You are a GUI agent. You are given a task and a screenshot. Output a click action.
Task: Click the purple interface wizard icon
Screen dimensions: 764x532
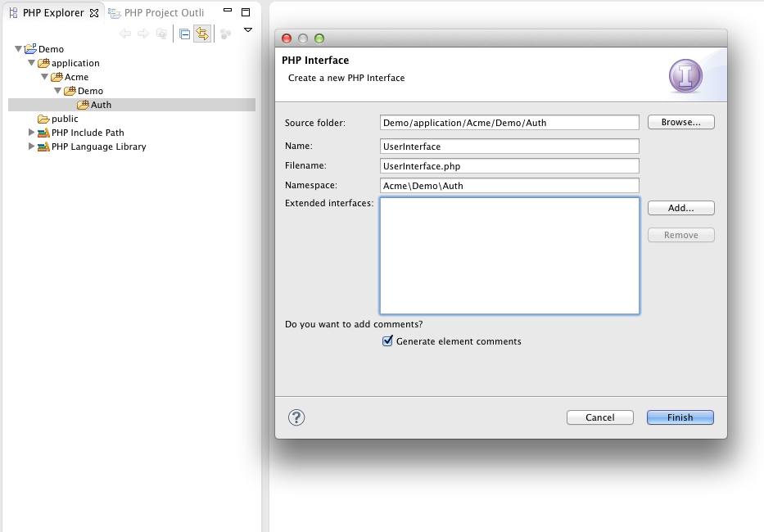click(685, 76)
